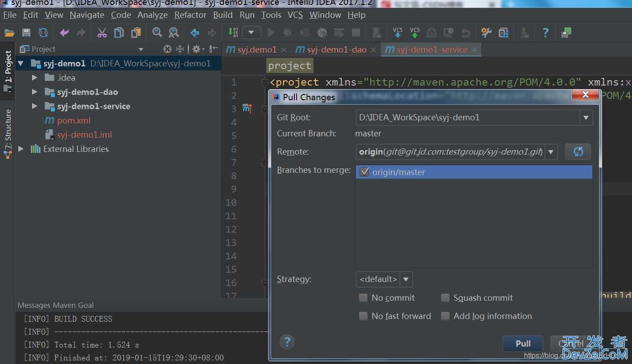Screen dimensions: 632x364
Task: Enable the Add log information checkbox
Action: (x=445, y=316)
